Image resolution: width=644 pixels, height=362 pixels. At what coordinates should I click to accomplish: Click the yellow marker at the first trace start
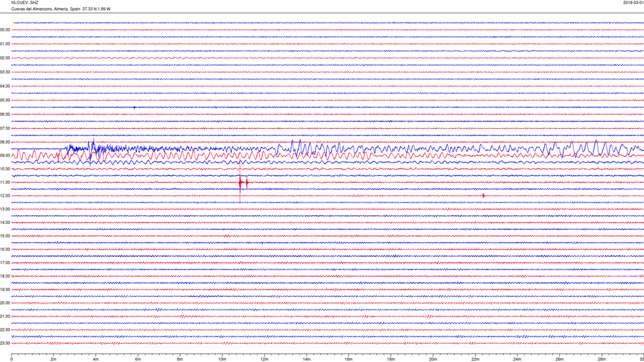pos(13,23)
